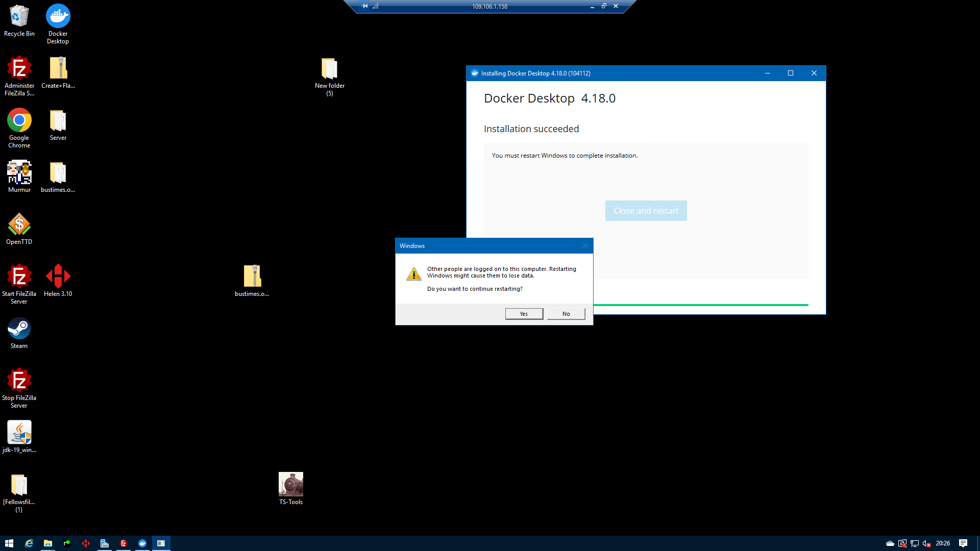Select the Steam desktop icon
Viewport: 980px width, 551px height.
coord(19,334)
